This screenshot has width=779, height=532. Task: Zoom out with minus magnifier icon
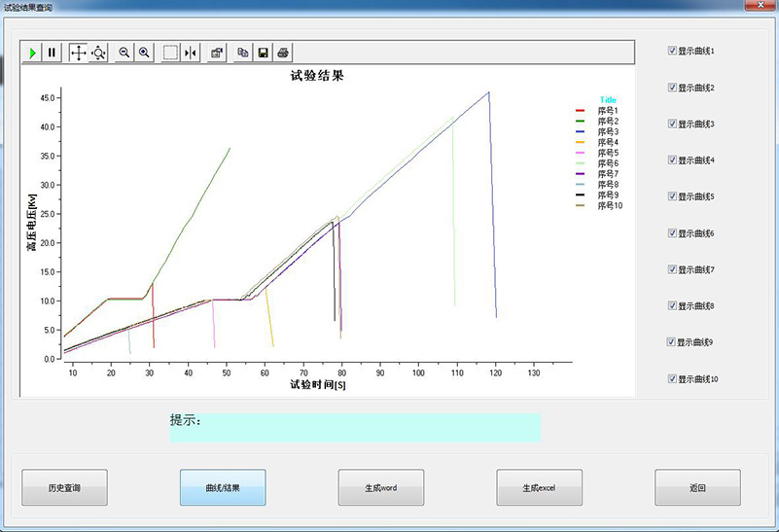coord(124,53)
